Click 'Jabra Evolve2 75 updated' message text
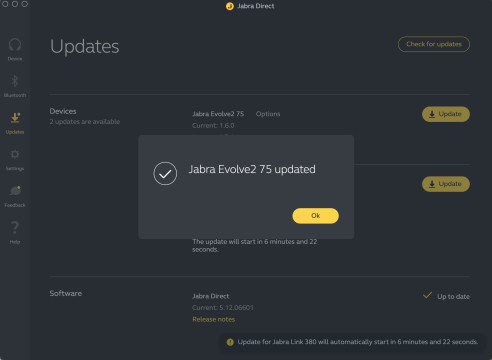Image resolution: width=492 pixels, height=360 pixels. click(252, 169)
